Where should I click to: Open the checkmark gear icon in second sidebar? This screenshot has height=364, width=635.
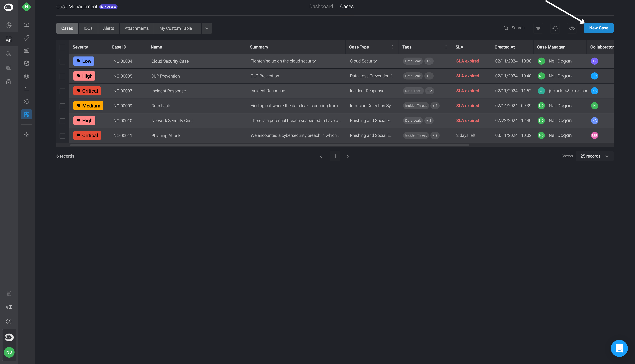click(x=27, y=64)
